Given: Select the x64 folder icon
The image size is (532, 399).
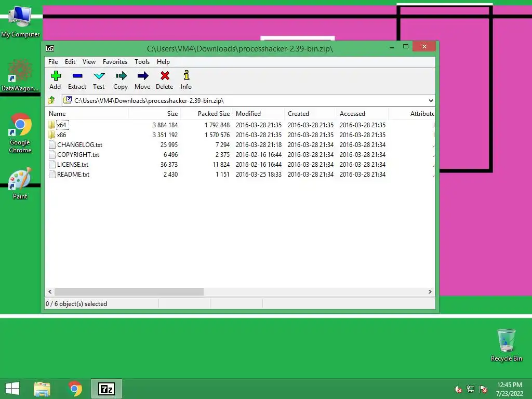Looking at the screenshot, I should (51, 125).
